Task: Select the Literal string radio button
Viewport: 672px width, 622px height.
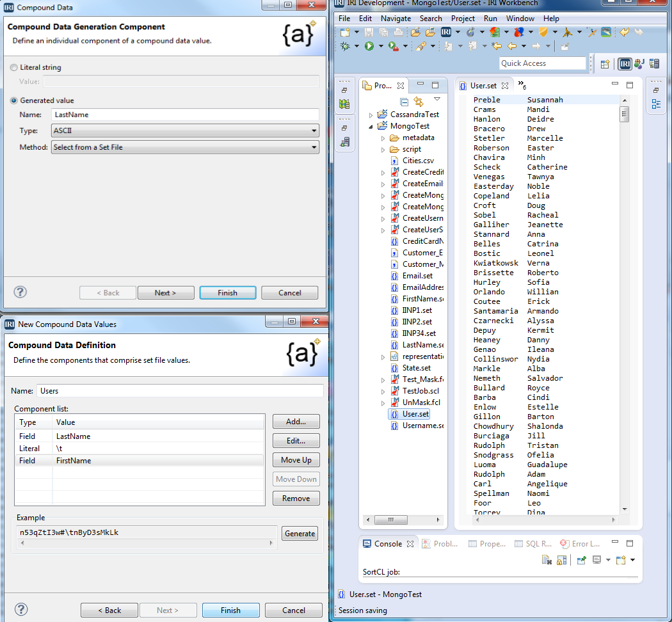Action: (13, 67)
